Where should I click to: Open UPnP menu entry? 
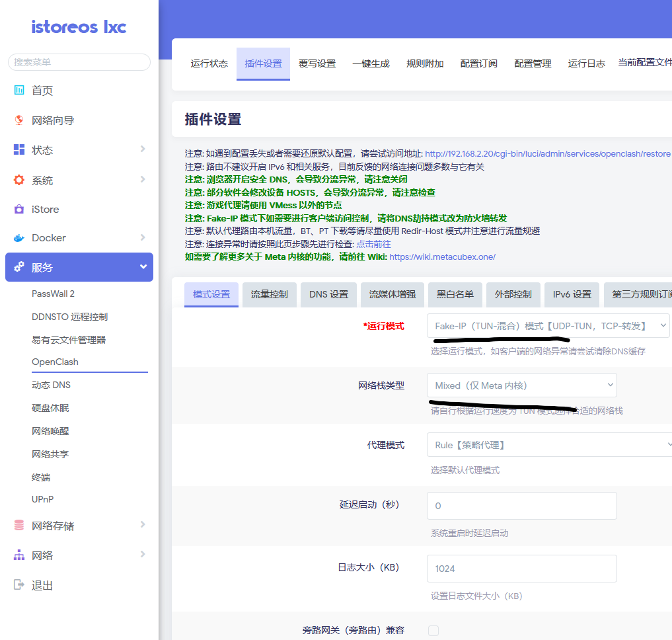pos(42,499)
